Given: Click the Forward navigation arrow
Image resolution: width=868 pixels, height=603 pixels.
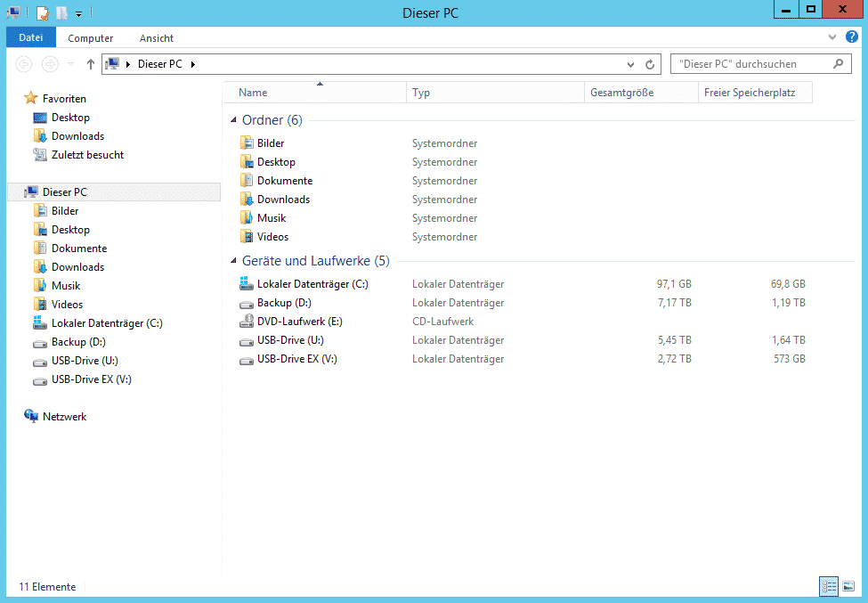Looking at the screenshot, I should pos(50,64).
